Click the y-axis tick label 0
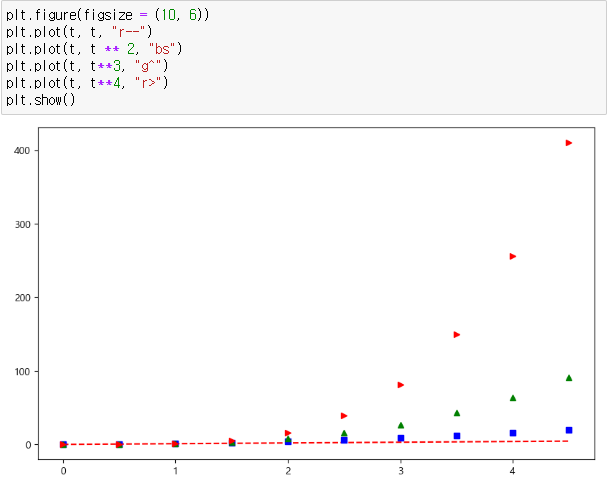Image resolution: width=607 pixels, height=483 pixels. coord(28,445)
